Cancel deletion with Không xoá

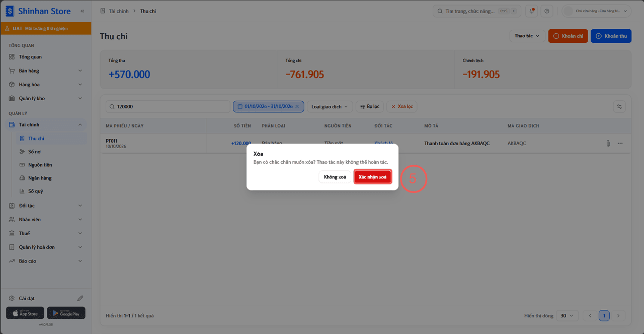point(335,177)
